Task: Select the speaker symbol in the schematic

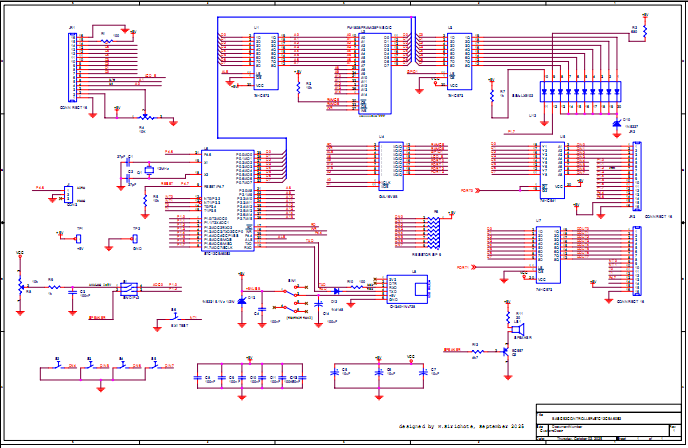Action: pyautogui.click(x=518, y=328)
